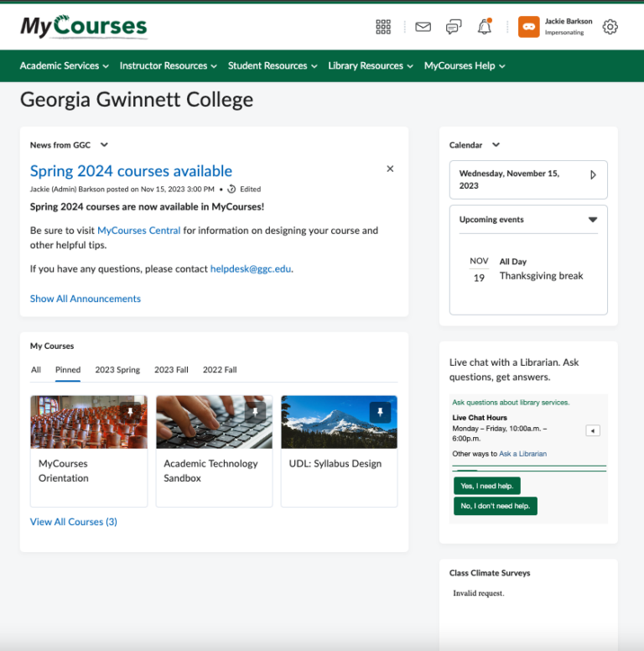Expand the Student Resources menu
The height and width of the screenshot is (651, 644).
(x=273, y=65)
